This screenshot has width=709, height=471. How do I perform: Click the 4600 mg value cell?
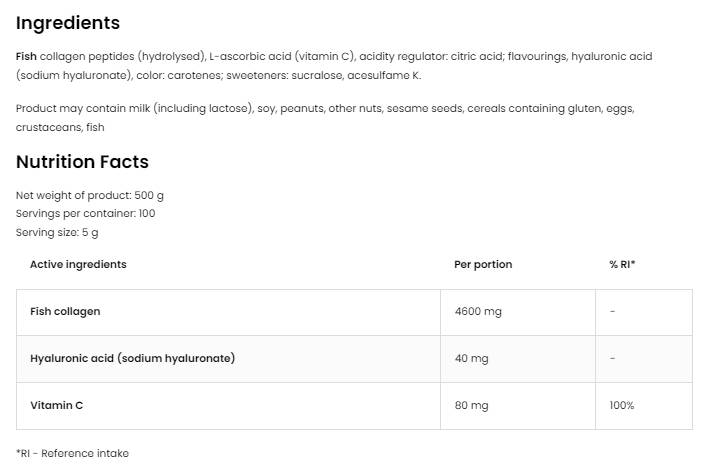(478, 312)
